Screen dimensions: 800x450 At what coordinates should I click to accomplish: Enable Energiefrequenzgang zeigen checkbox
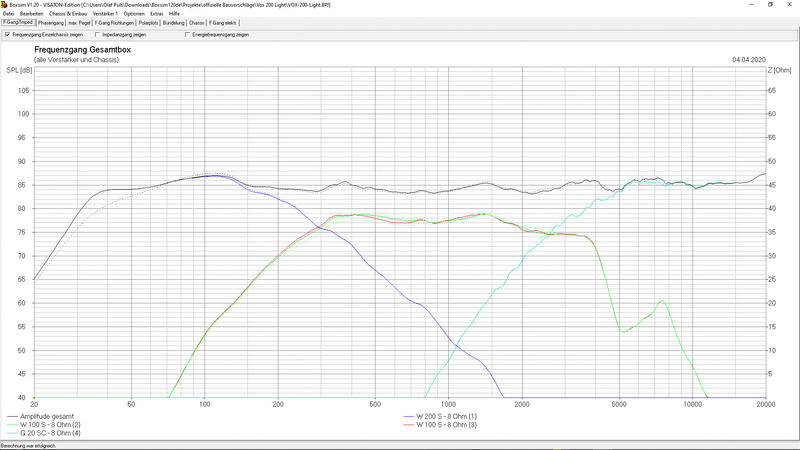point(188,34)
